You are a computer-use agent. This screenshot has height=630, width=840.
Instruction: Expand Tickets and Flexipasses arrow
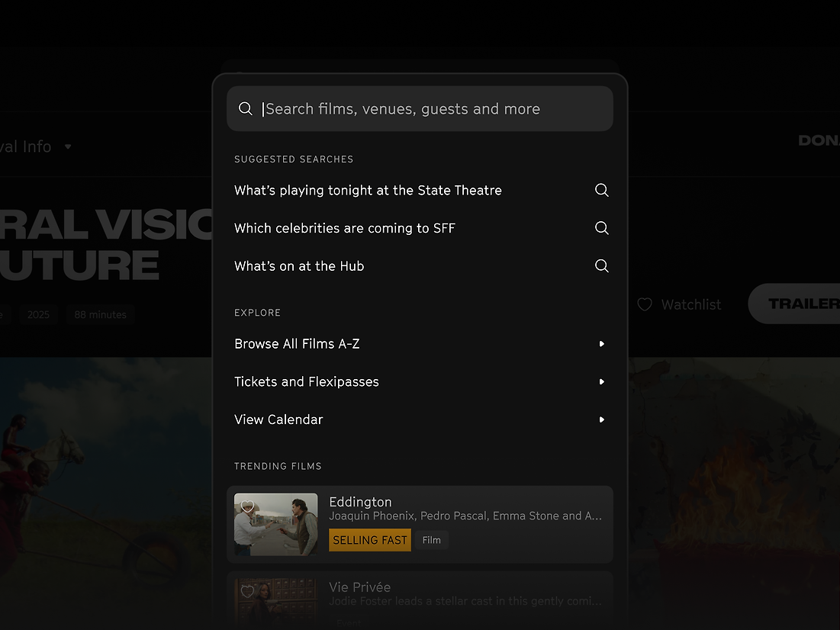click(x=601, y=382)
